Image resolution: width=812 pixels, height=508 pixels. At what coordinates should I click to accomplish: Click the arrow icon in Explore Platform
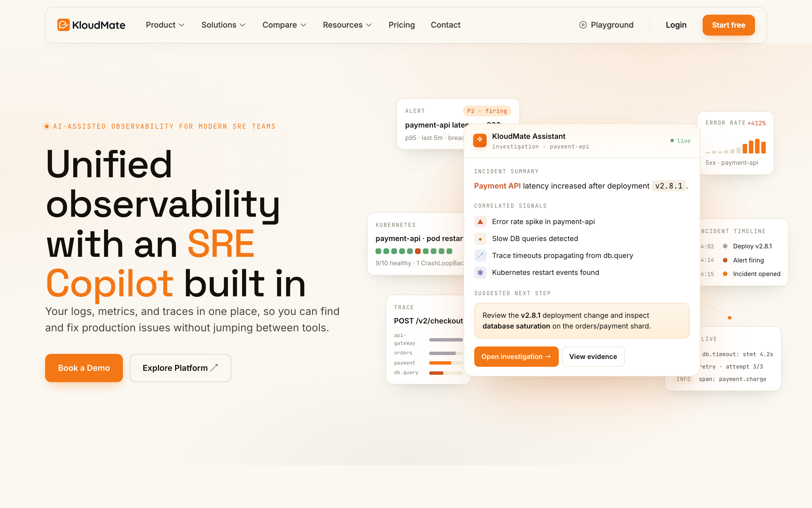coord(214,367)
